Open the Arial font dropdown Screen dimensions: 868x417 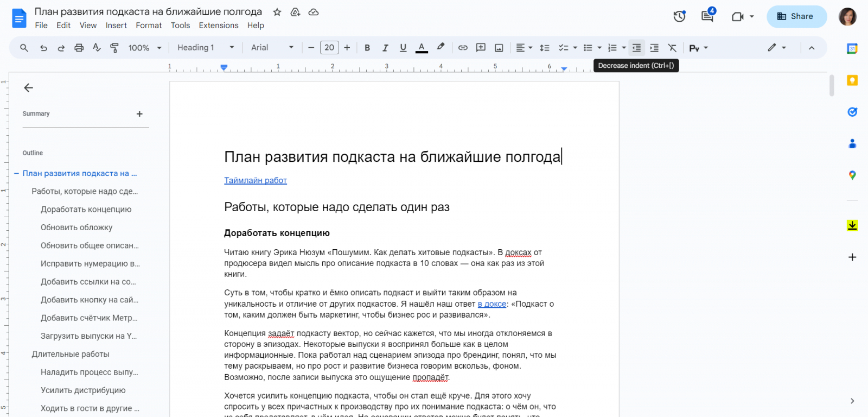click(272, 48)
